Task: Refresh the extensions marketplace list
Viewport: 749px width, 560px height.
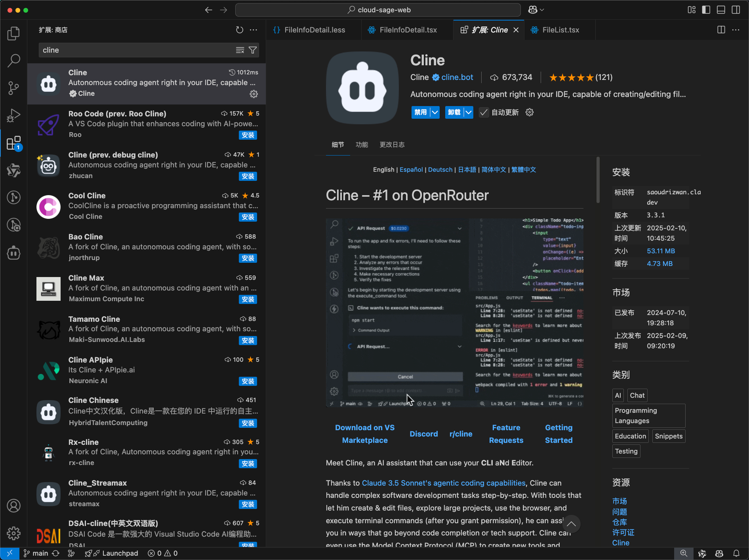Action: coord(239,30)
